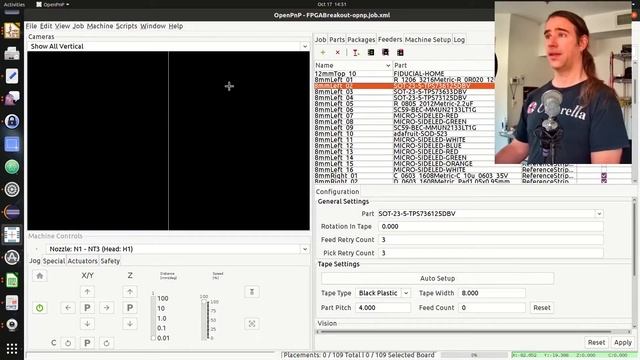Open the webcam app in the dock

(12, 325)
